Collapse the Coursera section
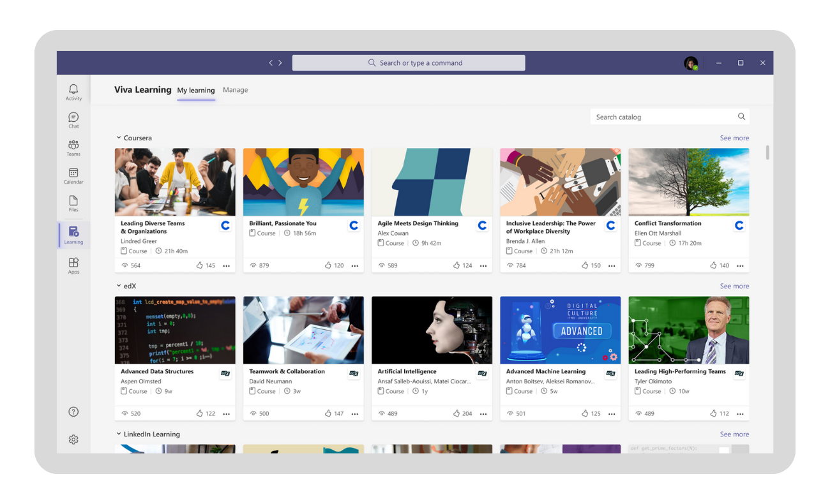Viewport: 830px width, 504px height. coord(118,138)
